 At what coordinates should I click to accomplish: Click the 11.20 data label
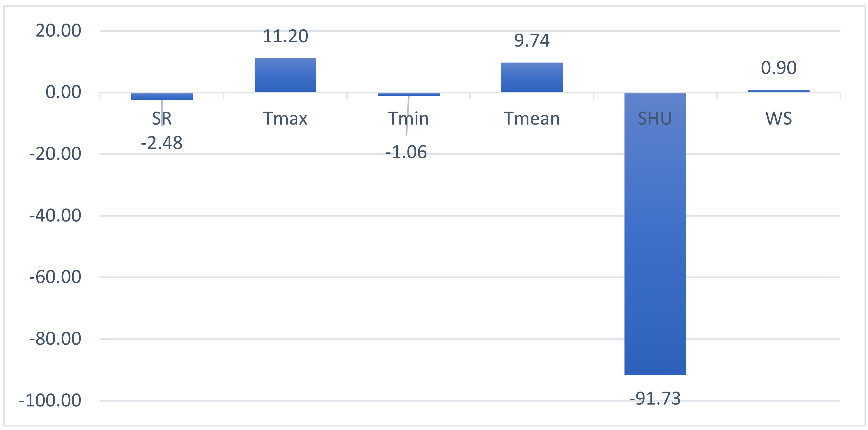tap(285, 37)
